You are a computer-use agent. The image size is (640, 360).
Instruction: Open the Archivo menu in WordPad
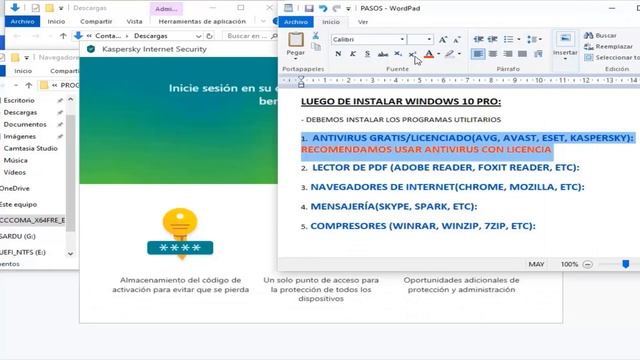coord(296,22)
